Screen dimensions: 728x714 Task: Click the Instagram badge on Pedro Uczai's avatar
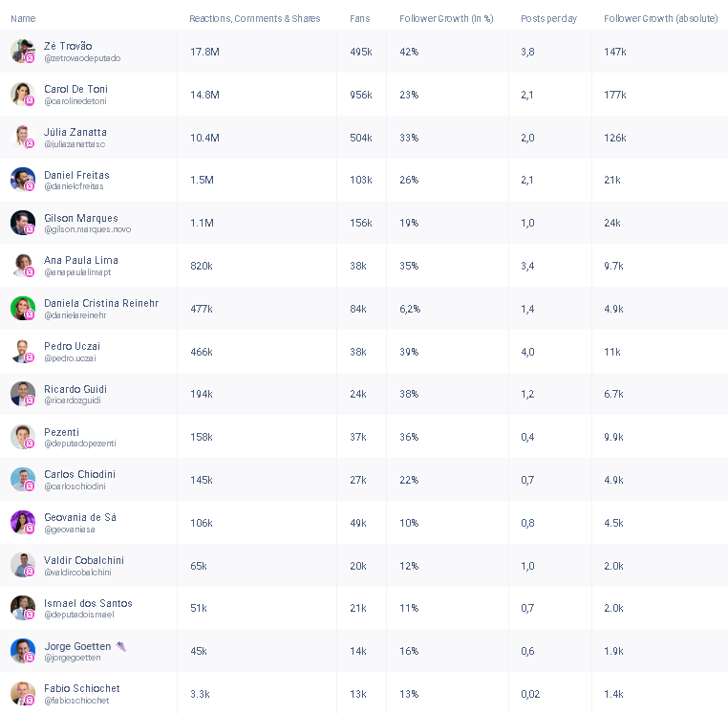coord(30,357)
